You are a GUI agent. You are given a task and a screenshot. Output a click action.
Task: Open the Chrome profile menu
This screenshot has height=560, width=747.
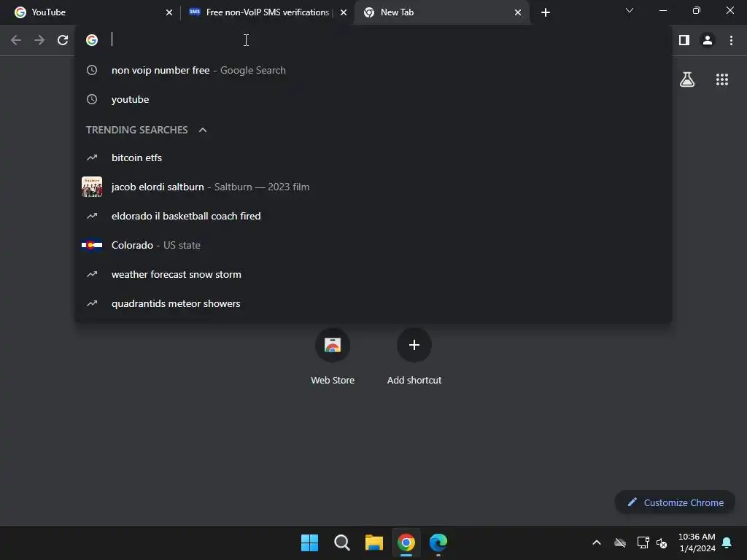tap(708, 40)
